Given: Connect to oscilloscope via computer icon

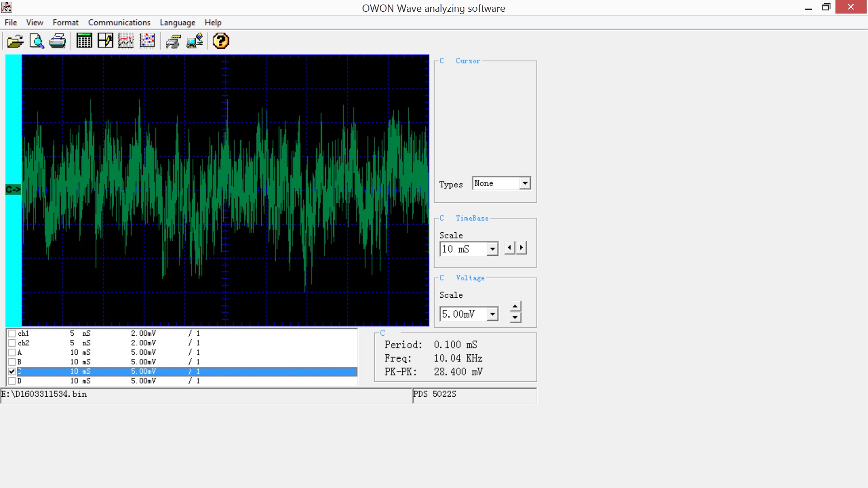Looking at the screenshot, I should click(195, 41).
